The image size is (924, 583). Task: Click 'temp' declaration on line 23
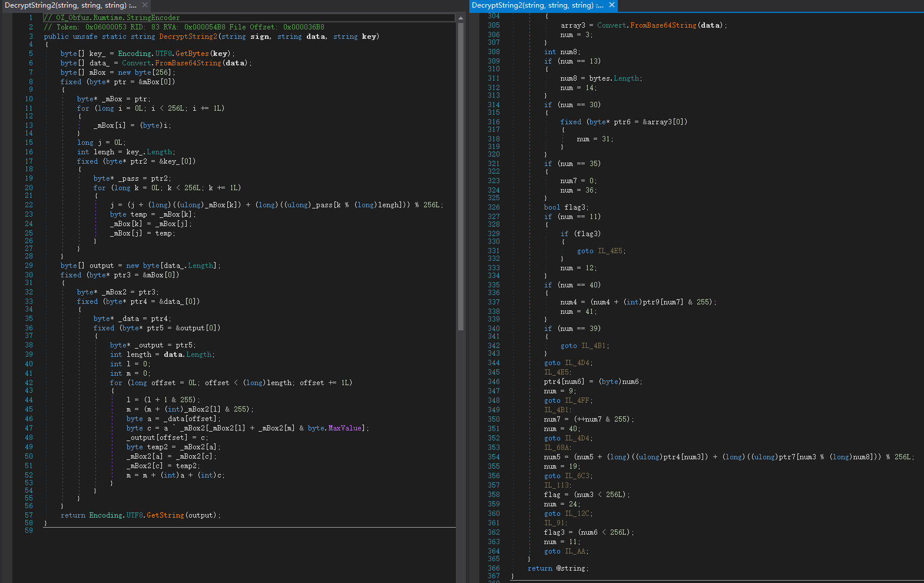click(138, 214)
